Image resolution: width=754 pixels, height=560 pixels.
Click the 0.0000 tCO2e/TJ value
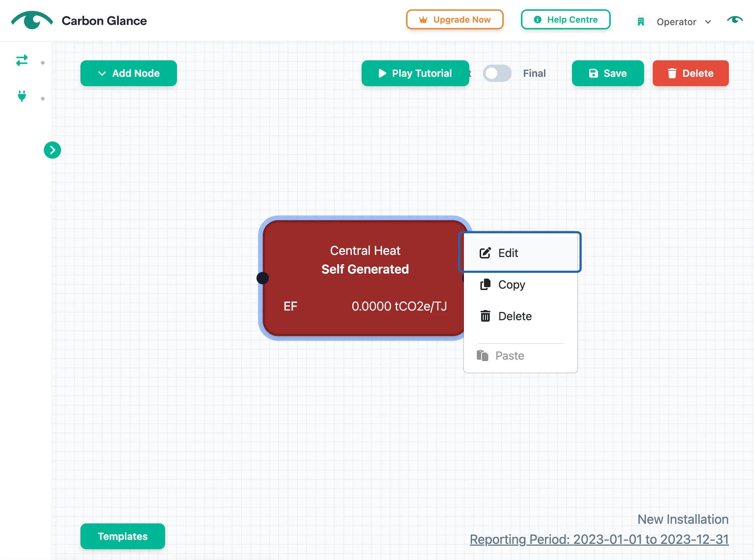tap(399, 306)
